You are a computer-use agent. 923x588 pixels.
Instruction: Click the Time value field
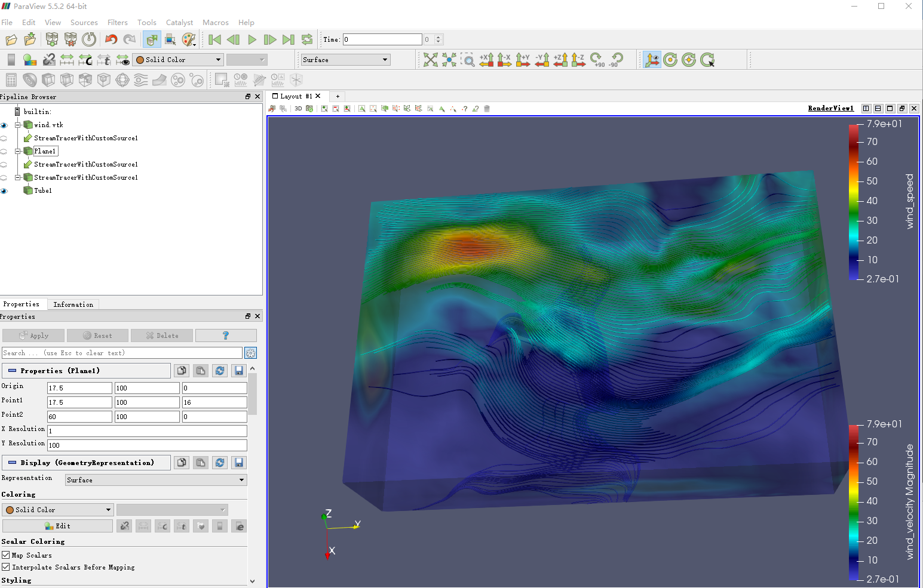[x=382, y=39]
